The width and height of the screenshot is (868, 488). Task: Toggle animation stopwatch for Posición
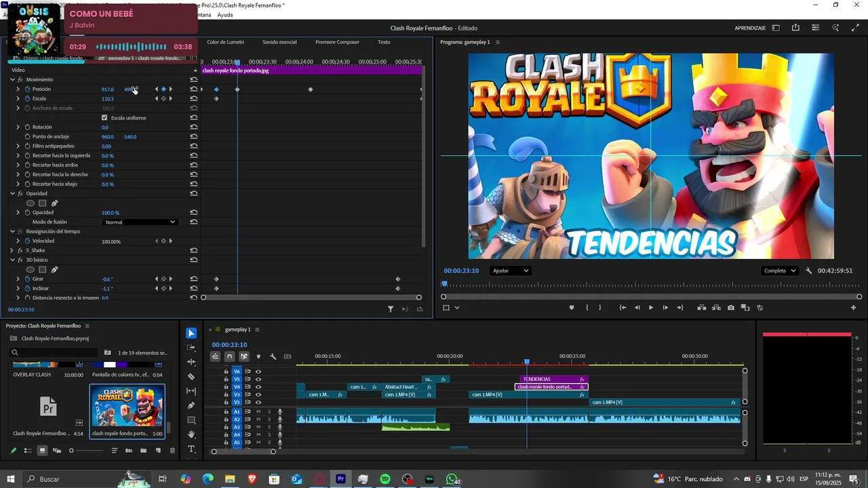pyautogui.click(x=27, y=89)
